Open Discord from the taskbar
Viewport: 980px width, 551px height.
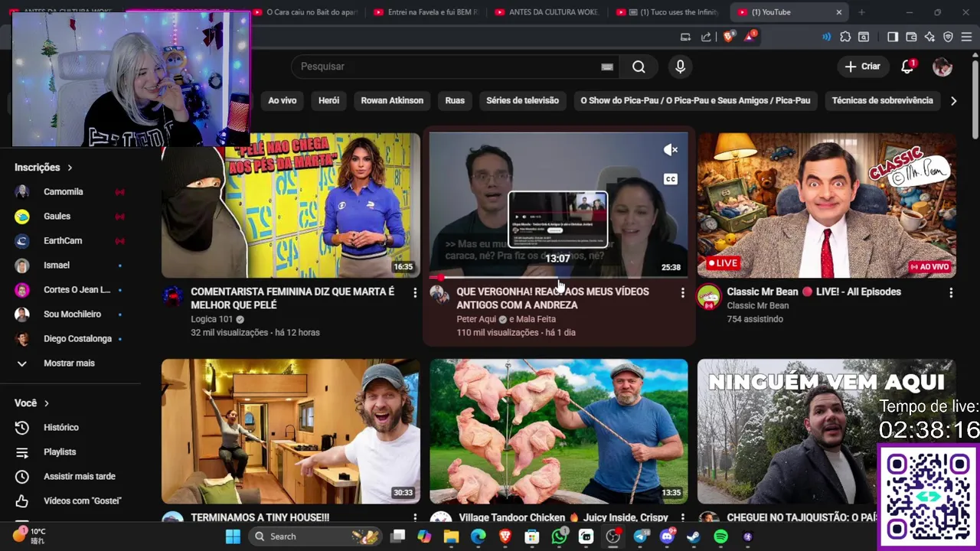pos(667,536)
